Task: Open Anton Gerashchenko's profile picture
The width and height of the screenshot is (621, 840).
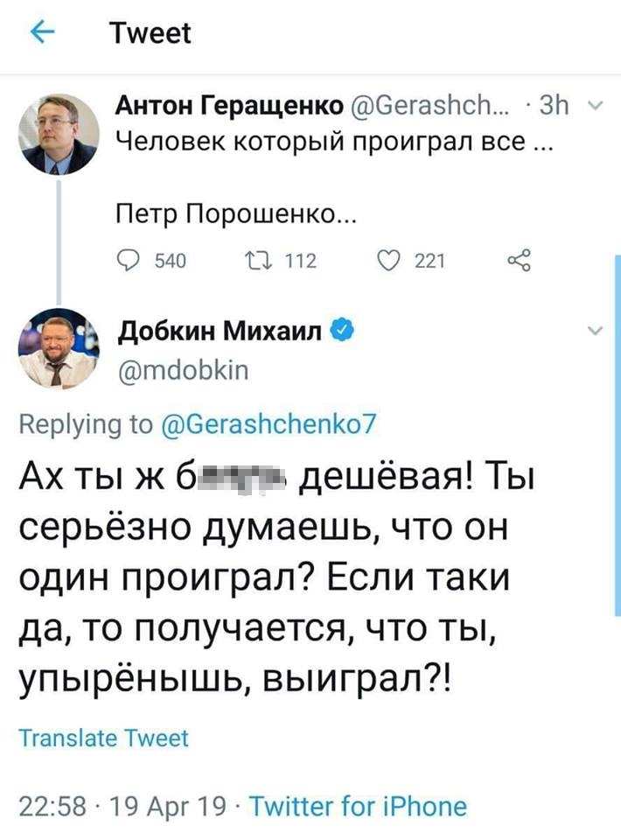Action: (x=58, y=135)
